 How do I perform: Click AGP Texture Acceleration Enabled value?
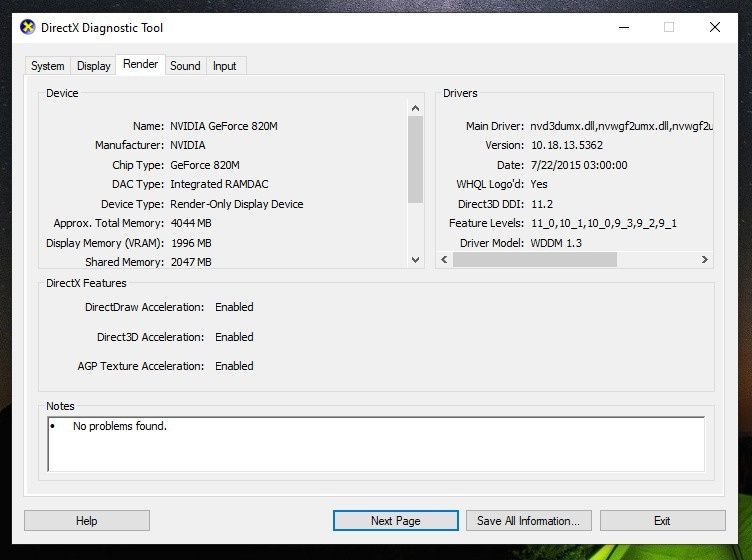[234, 366]
